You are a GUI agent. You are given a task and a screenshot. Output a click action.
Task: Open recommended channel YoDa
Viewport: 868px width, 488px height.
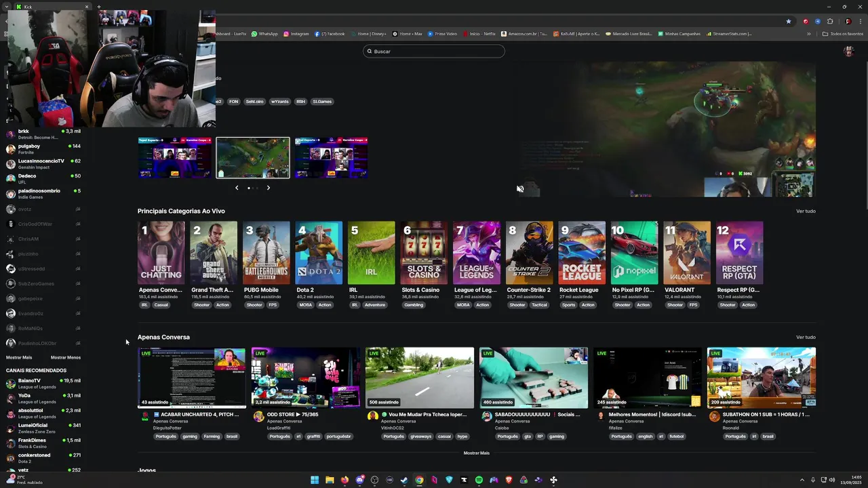[43, 399]
